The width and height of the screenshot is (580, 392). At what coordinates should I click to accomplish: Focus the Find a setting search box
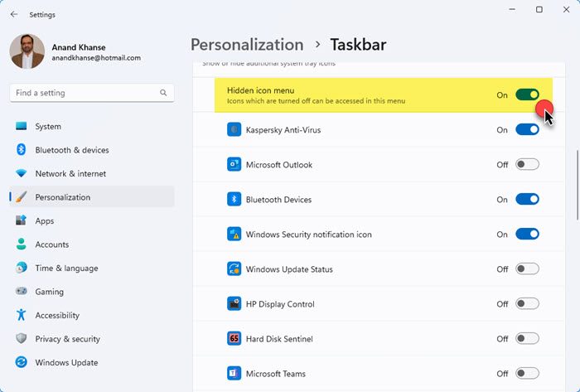(92, 93)
